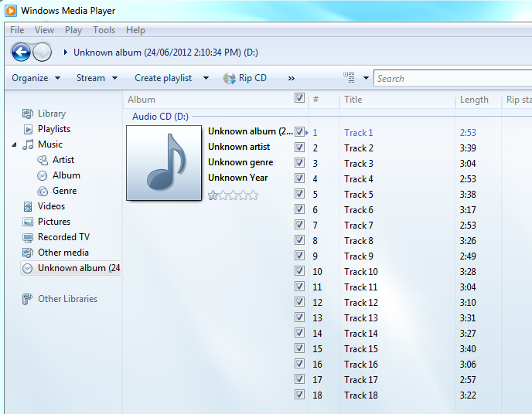Select the Pictures icon in sidebar
This screenshot has width=532, height=414.
[28, 222]
